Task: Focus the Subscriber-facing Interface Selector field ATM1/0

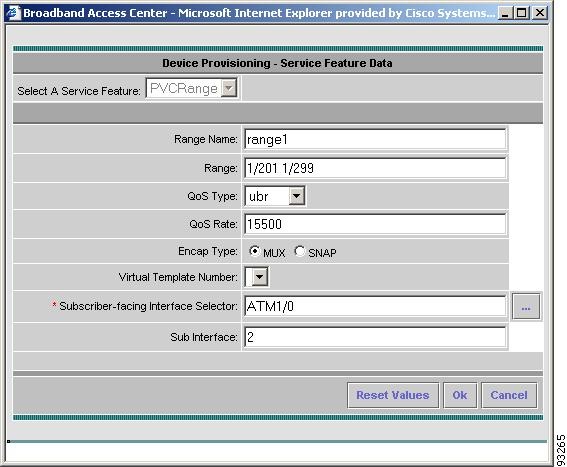Action: [x=375, y=306]
